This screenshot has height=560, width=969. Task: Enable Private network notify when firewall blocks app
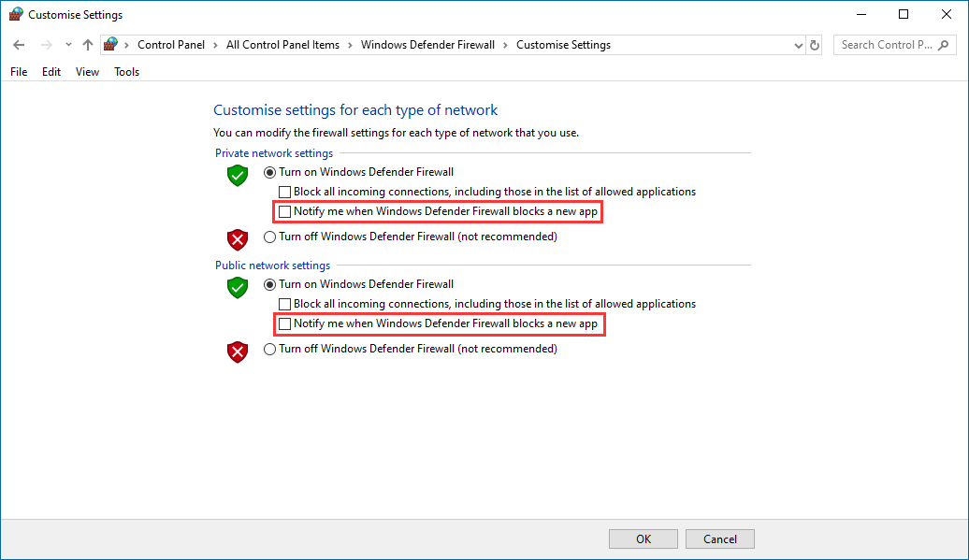click(x=285, y=212)
